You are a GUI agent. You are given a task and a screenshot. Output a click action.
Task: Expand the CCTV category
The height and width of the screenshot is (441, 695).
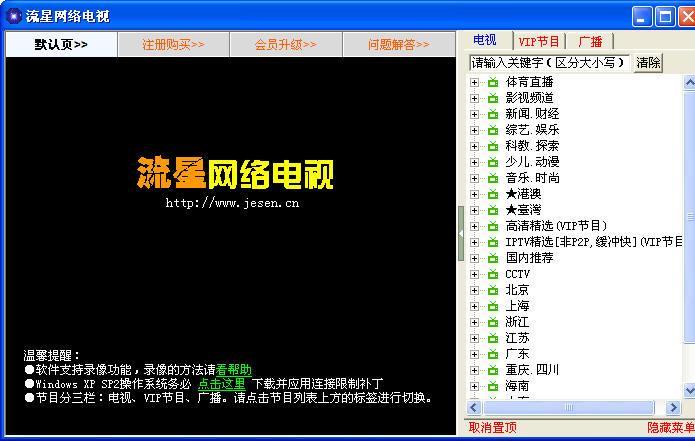(x=474, y=274)
